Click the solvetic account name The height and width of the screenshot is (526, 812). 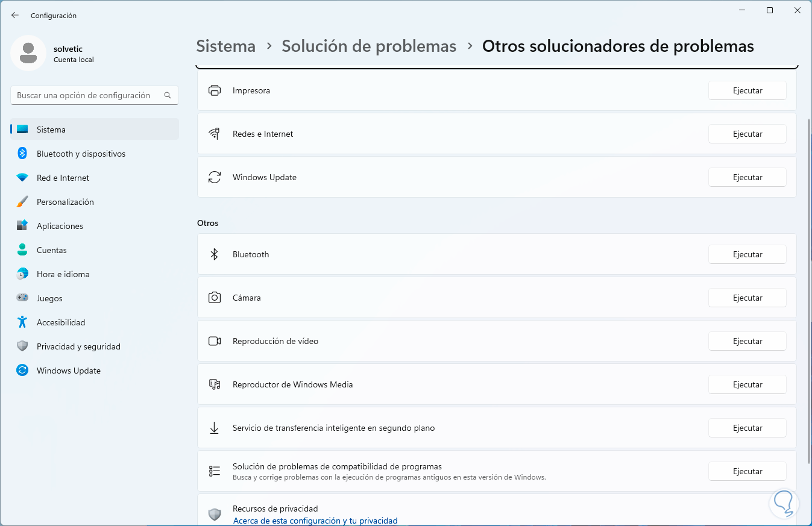[x=69, y=49]
